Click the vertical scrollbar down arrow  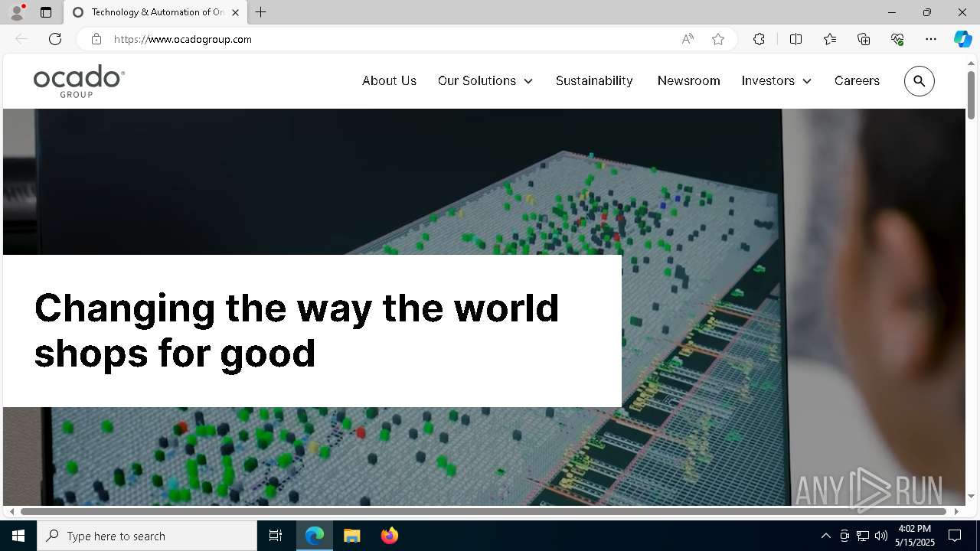(972, 496)
